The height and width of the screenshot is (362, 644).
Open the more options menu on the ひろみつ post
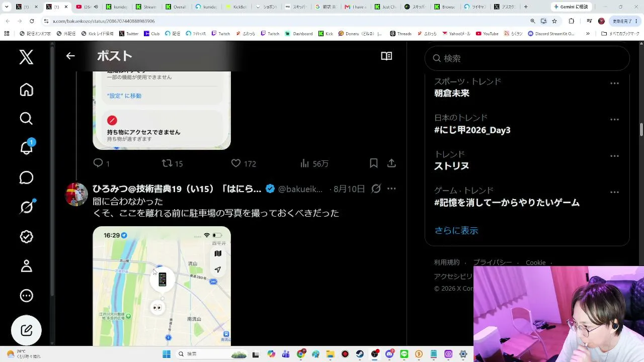point(391,189)
